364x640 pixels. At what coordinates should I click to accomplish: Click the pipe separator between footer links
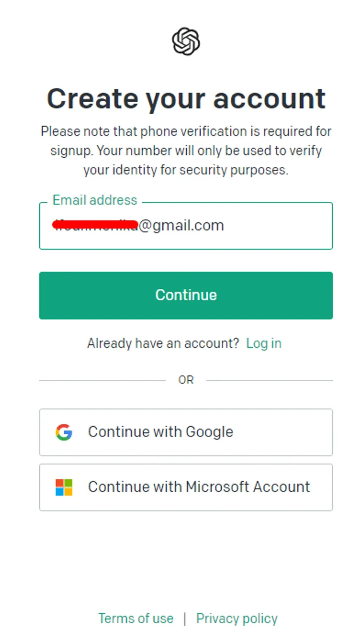[185, 619]
